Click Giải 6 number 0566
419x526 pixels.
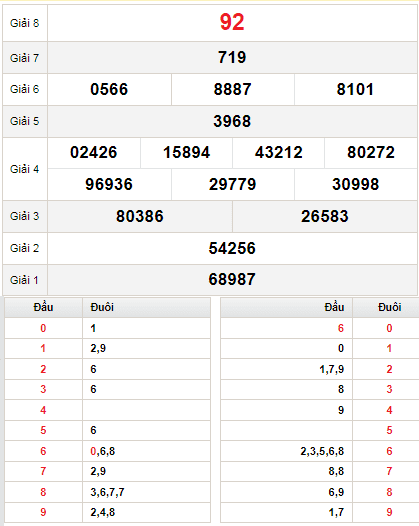pos(109,89)
